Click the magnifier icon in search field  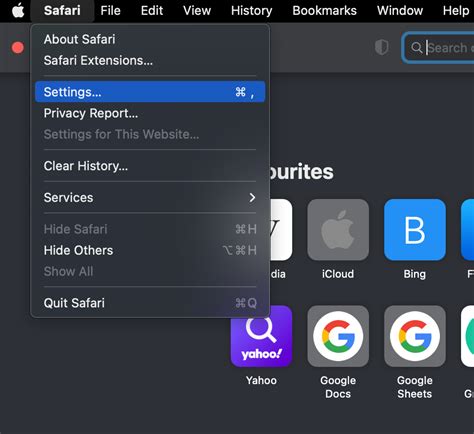click(x=417, y=48)
